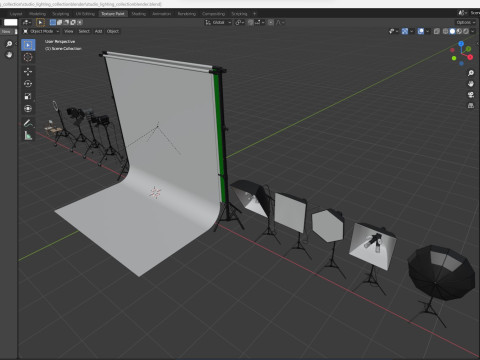Viewport: 480px width, 360px height.
Task: Open the Global transform orientation dropdown
Action: pos(218,22)
